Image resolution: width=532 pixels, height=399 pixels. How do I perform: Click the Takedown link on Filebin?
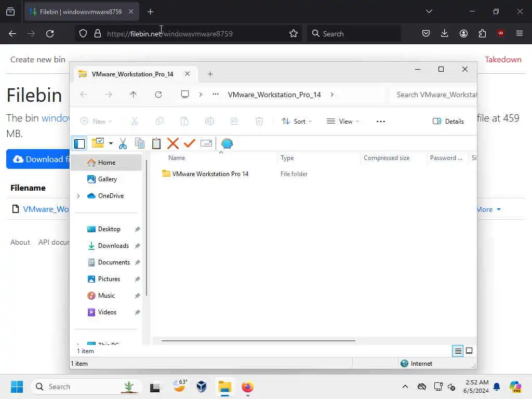(x=503, y=59)
